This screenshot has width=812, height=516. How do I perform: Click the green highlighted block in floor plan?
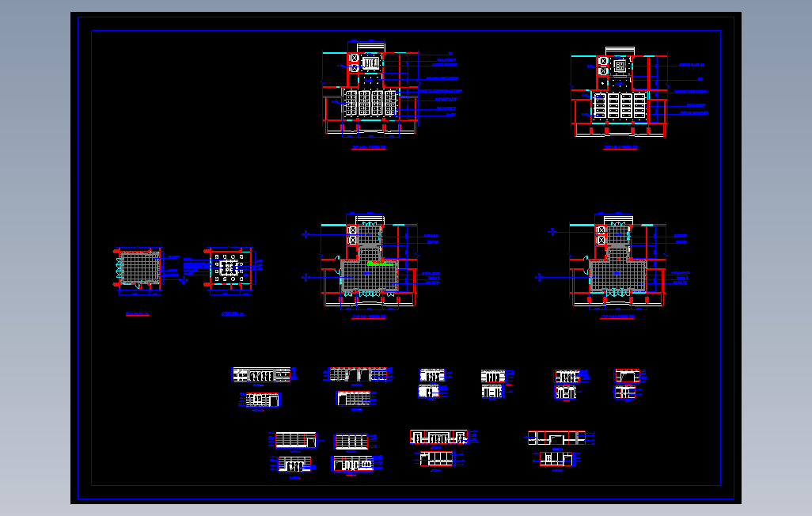(380, 264)
